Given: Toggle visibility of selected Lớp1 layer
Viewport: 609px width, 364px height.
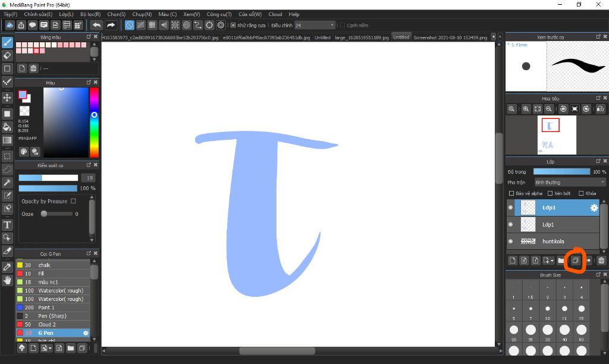Looking at the screenshot, I should pyautogui.click(x=510, y=208).
